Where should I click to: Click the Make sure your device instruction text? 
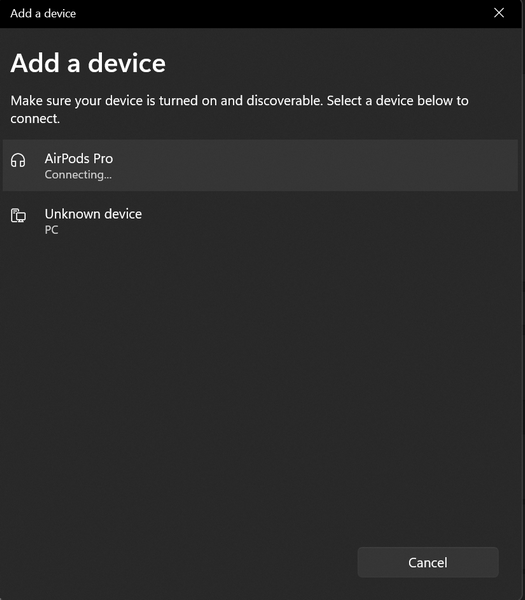239,109
